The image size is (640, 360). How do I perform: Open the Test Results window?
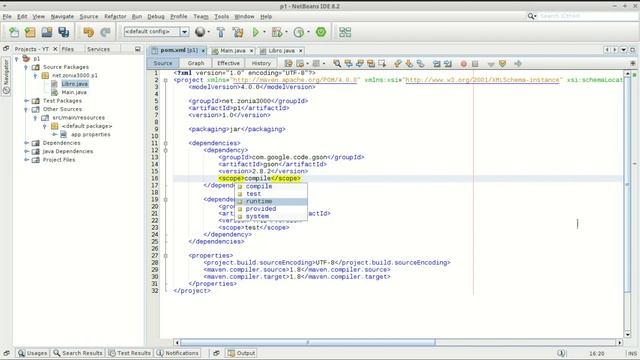pos(130,353)
